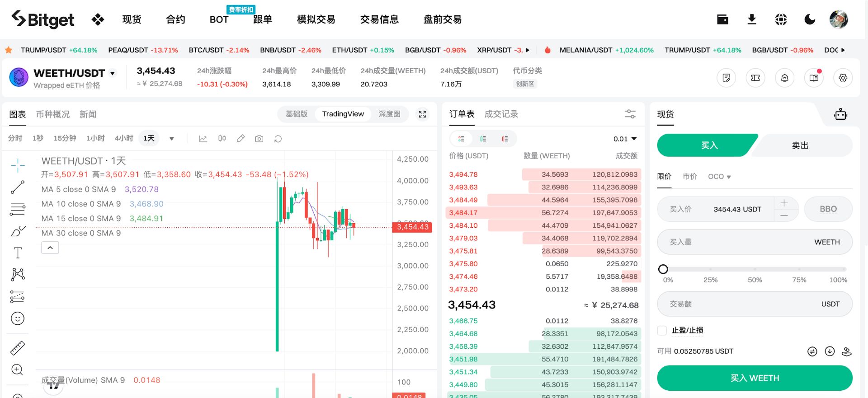Select the 4小时 timeframe
The width and height of the screenshot is (868, 398).
[124, 138]
